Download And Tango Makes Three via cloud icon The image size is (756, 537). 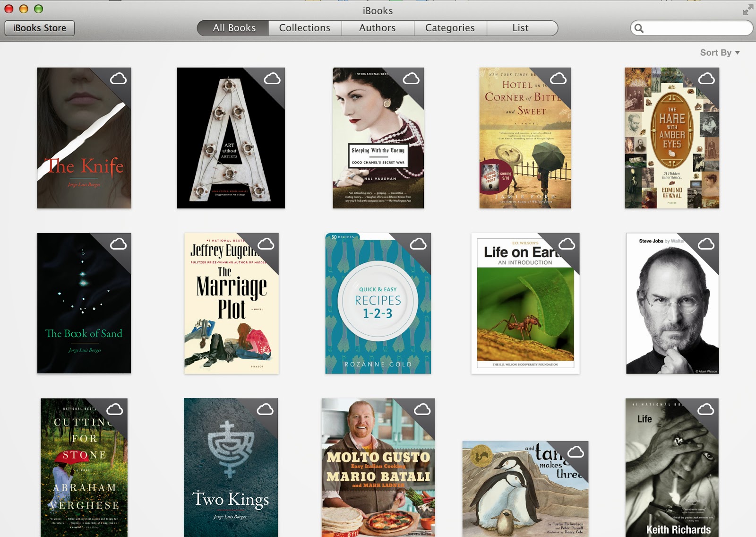[x=576, y=452]
